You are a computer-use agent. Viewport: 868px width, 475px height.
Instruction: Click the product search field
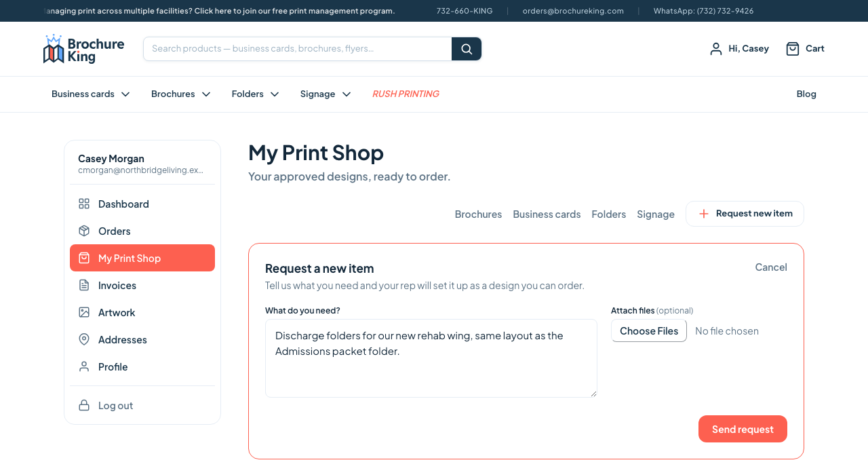[298, 49]
